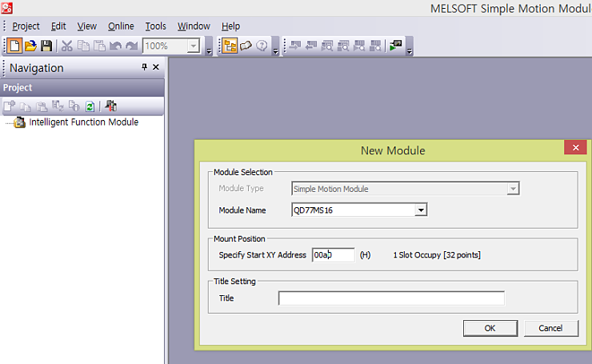Image resolution: width=592 pixels, height=364 pixels.
Task: Click the Copy icon in main toolbar
Action: [83, 46]
